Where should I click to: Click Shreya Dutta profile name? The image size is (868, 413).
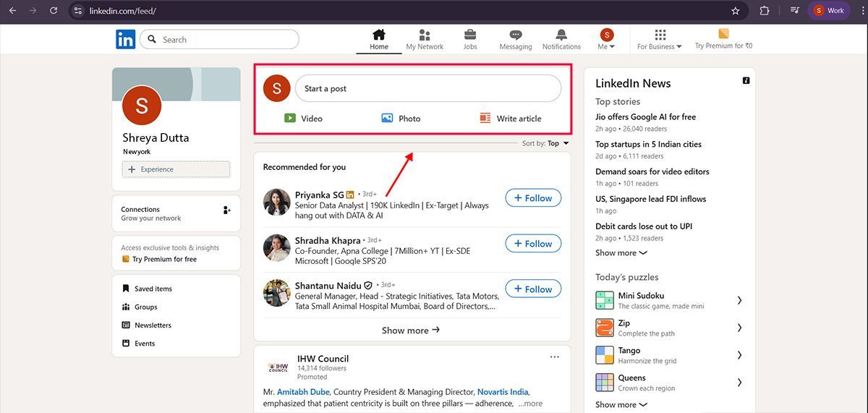tap(156, 137)
